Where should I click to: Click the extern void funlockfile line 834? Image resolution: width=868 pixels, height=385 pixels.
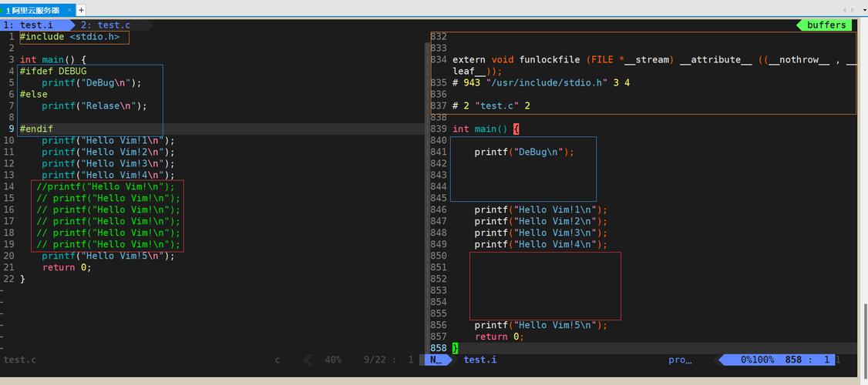point(654,60)
